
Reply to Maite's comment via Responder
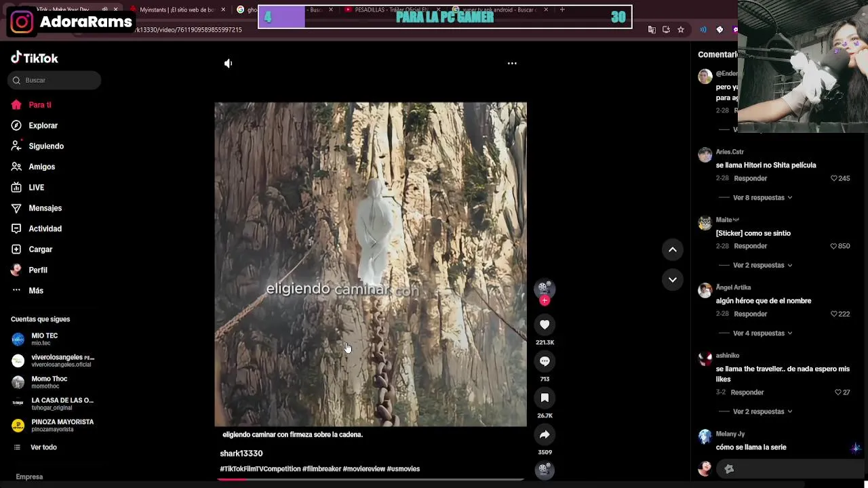pyautogui.click(x=751, y=246)
